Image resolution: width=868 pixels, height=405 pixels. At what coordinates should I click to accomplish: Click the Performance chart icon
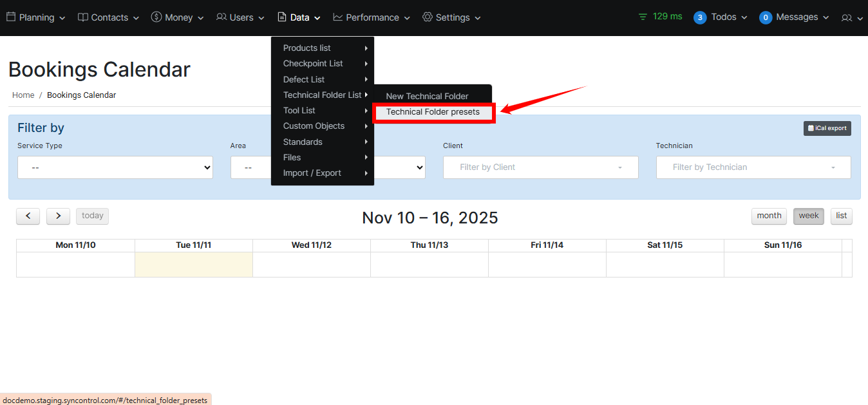point(338,17)
